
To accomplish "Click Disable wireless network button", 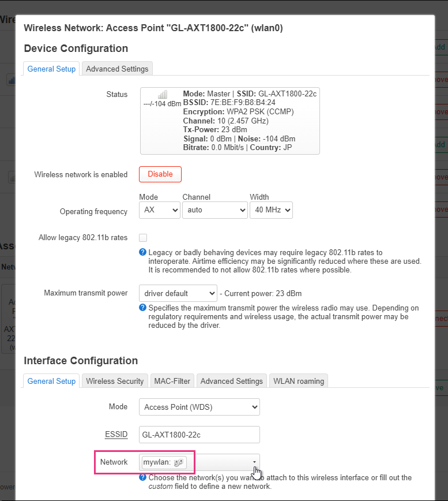I will (160, 174).
